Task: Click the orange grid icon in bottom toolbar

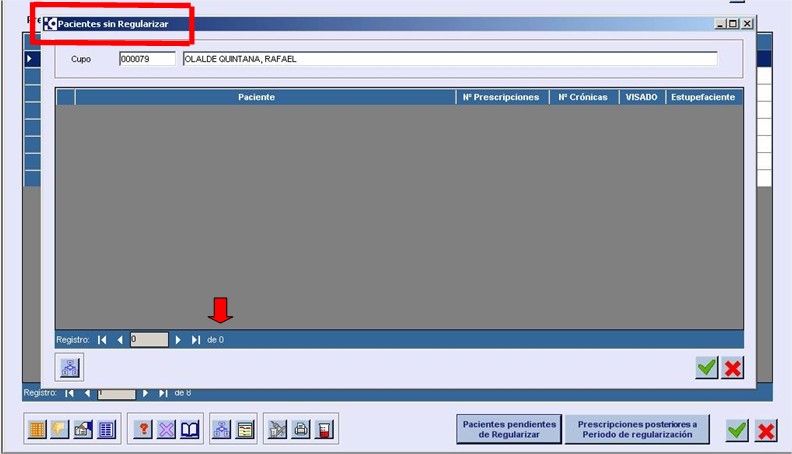Action: (x=36, y=429)
